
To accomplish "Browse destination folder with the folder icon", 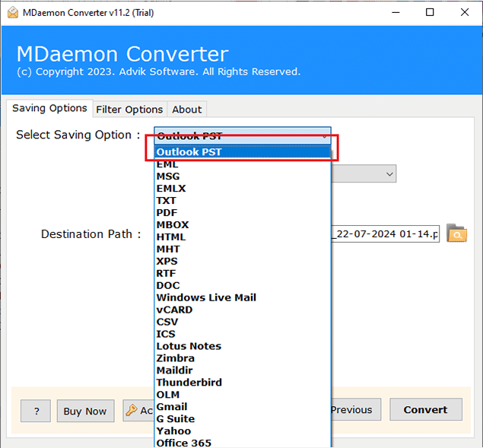I will pyautogui.click(x=456, y=234).
